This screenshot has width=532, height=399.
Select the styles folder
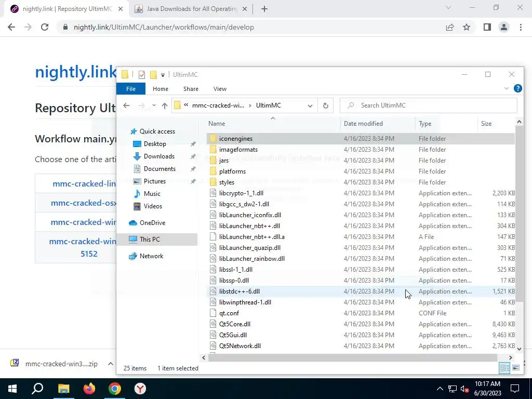[x=361, y=182]
